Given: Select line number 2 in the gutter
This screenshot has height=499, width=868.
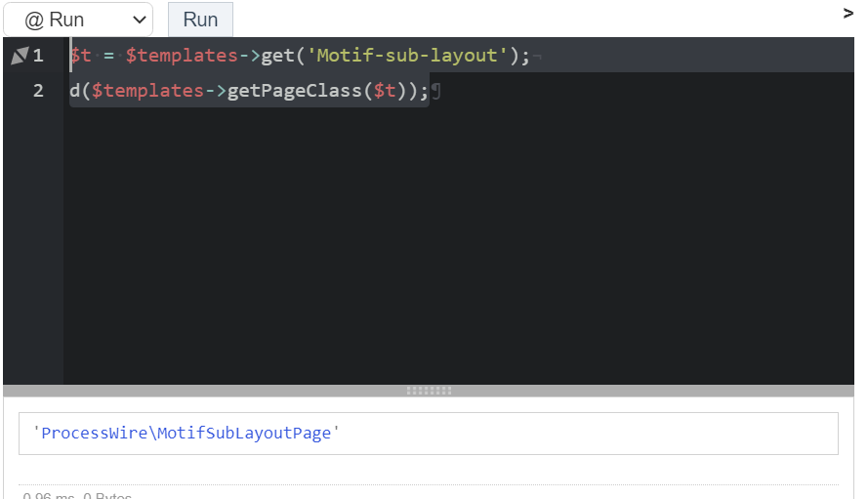Looking at the screenshot, I should coord(38,91).
